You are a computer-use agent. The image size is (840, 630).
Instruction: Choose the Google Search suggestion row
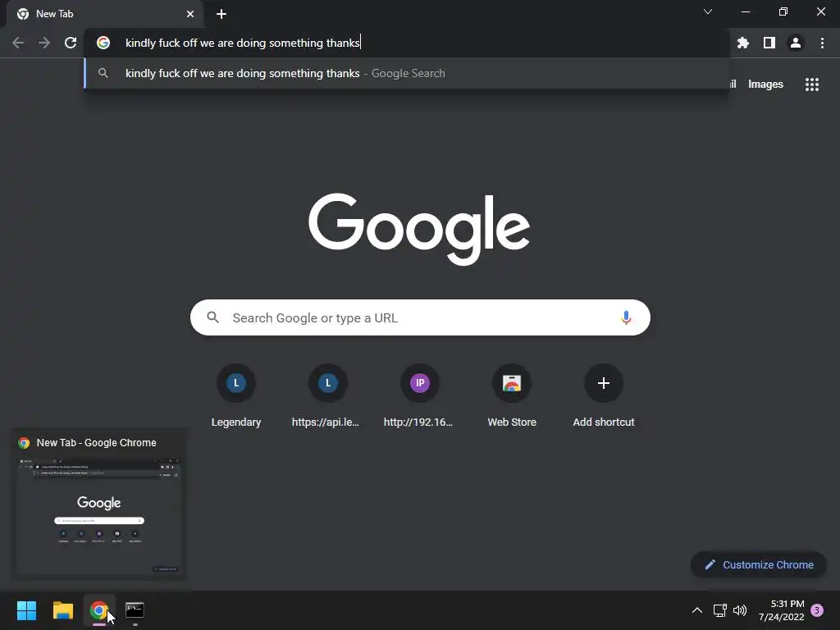407,73
